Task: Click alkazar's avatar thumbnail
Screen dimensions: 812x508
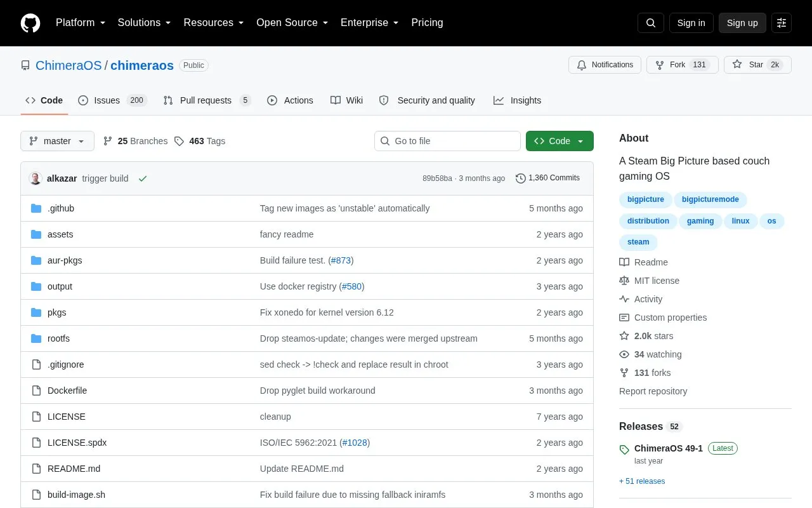Action: click(36, 178)
